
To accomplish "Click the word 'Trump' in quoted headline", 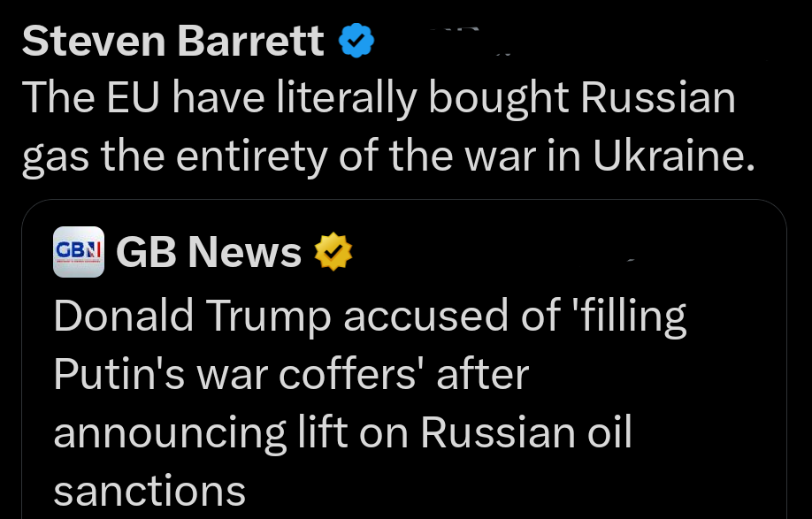I will 263,317.
